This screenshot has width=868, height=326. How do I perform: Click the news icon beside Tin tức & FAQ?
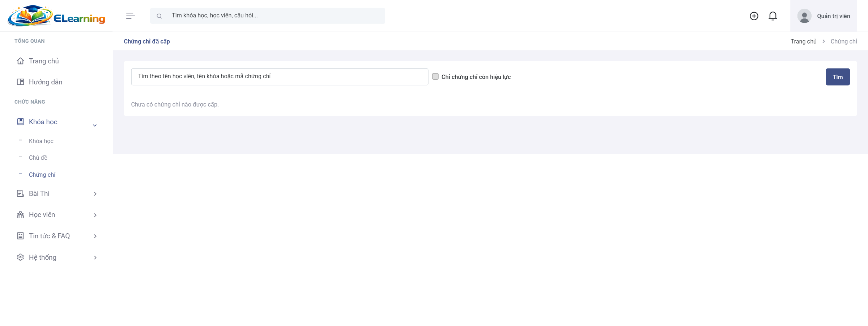(x=21, y=236)
